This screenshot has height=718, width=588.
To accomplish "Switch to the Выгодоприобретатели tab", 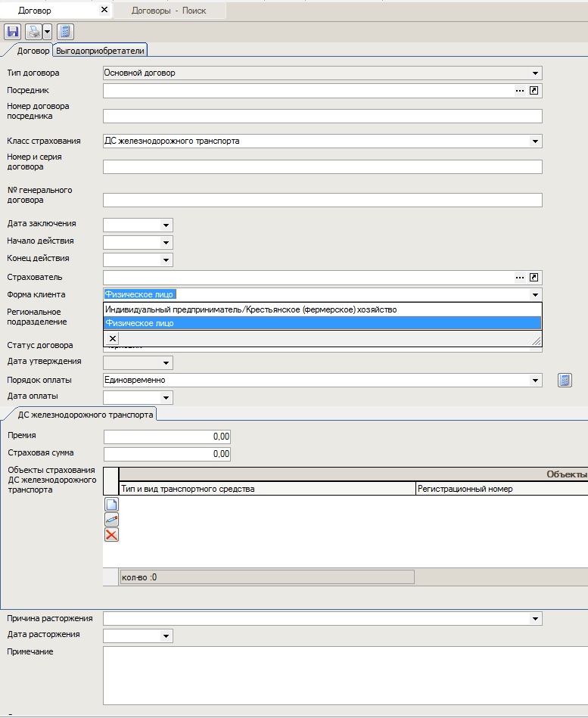I will click(100, 51).
